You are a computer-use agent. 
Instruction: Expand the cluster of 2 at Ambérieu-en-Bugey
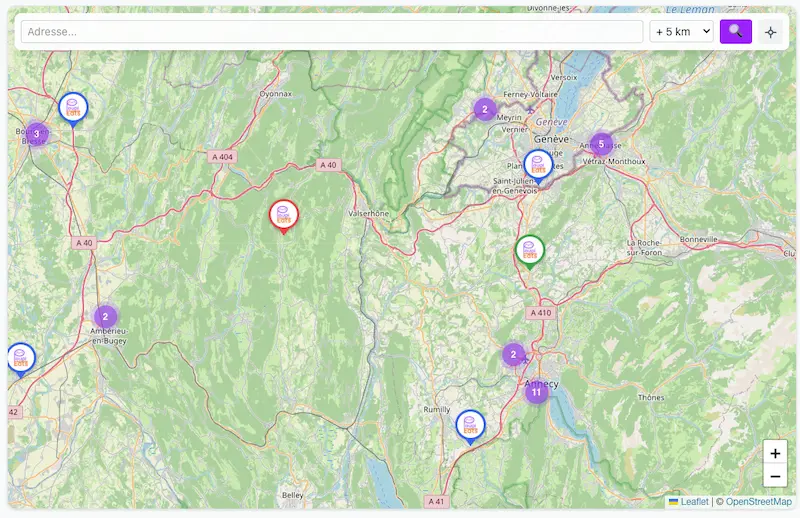coord(105,317)
